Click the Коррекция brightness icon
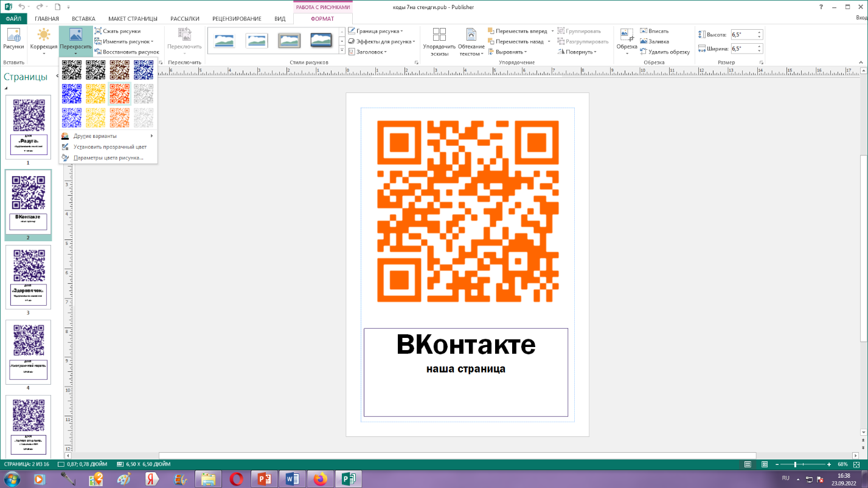Image resolution: width=868 pixels, height=488 pixels. 44,35
